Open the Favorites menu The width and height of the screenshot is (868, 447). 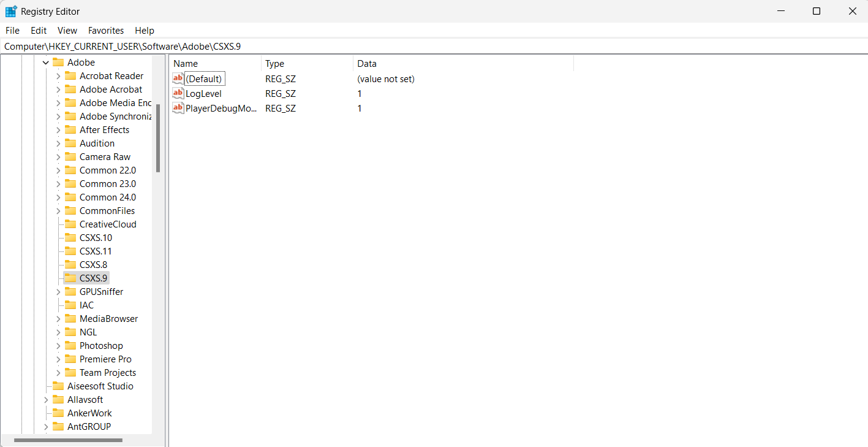[x=106, y=31]
